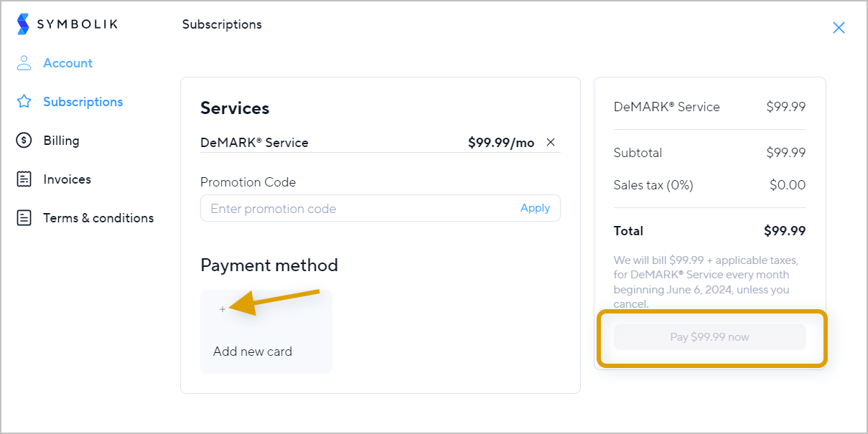Click DeMARK Service in the order summary

click(666, 107)
